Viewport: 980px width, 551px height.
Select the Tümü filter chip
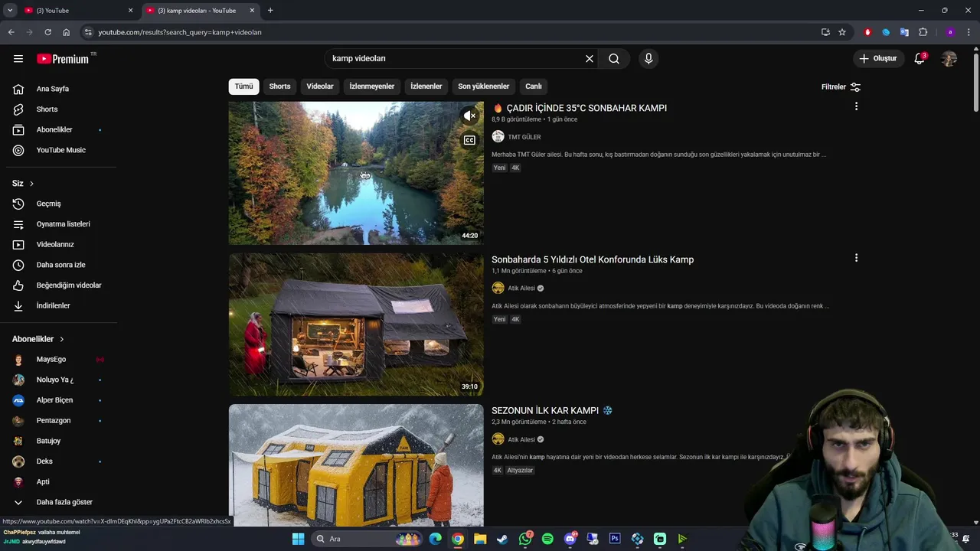(243, 86)
